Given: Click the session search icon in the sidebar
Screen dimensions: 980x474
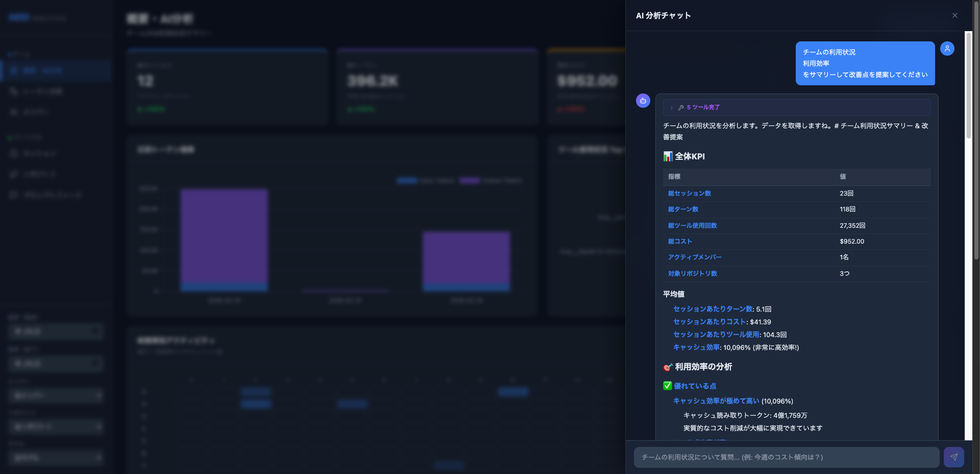Looking at the screenshot, I should click(x=14, y=91).
